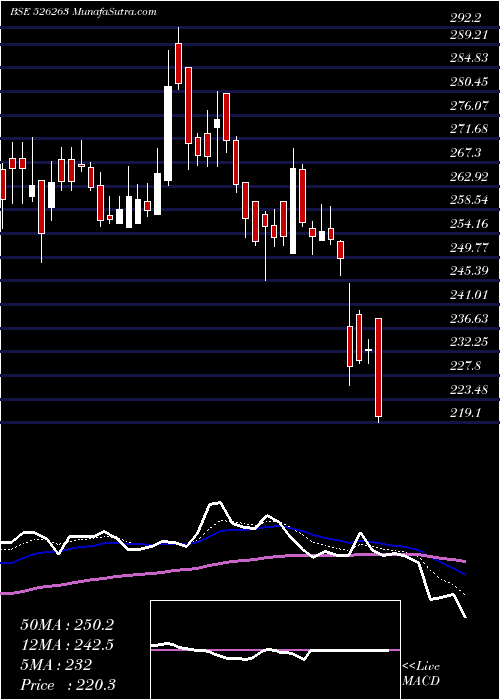Click the tallest white candlestick near the peak
The height and width of the screenshot is (700, 500).
pos(168,133)
